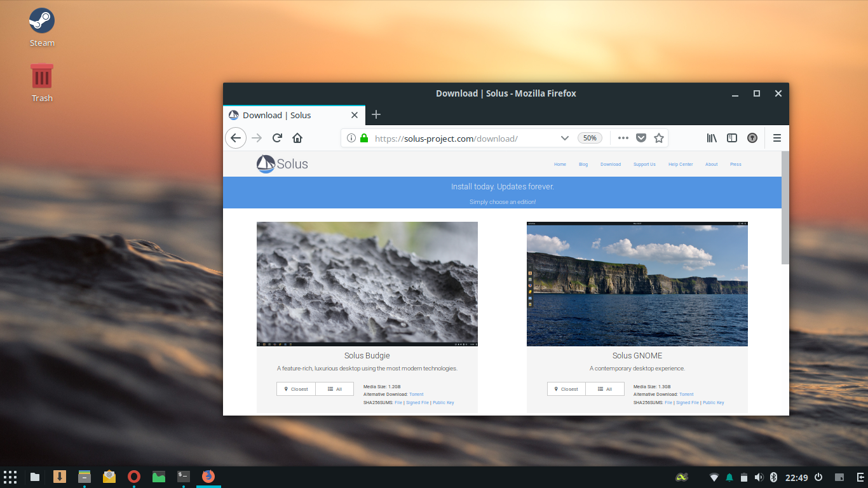Reset the 50% zoom level indicator

tap(590, 138)
